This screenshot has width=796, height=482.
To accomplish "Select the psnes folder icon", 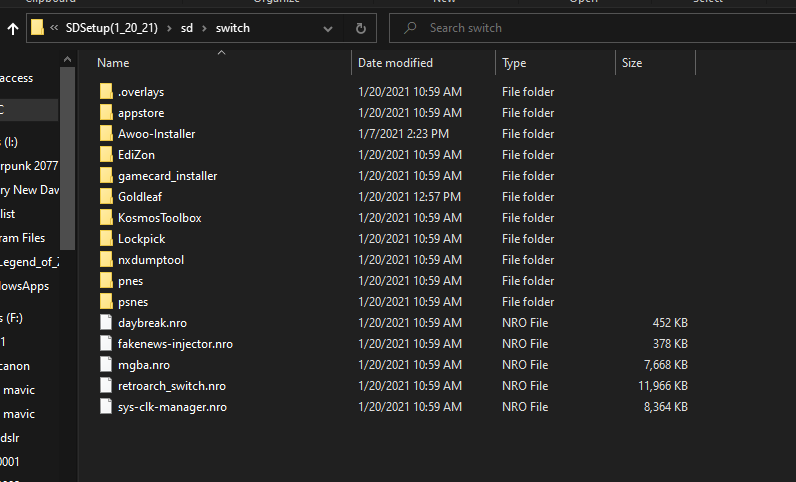I will pos(106,301).
